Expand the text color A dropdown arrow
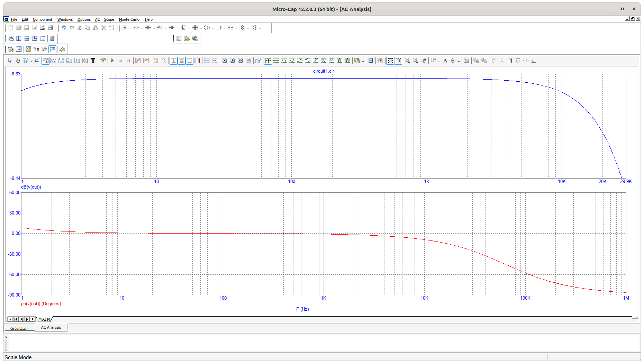 coord(459,61)
